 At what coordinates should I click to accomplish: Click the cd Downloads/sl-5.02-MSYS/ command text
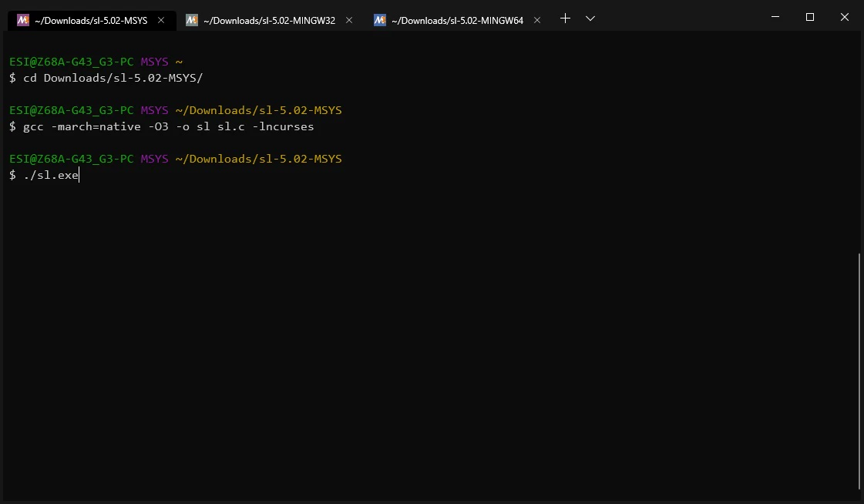(x=113, y=78)
